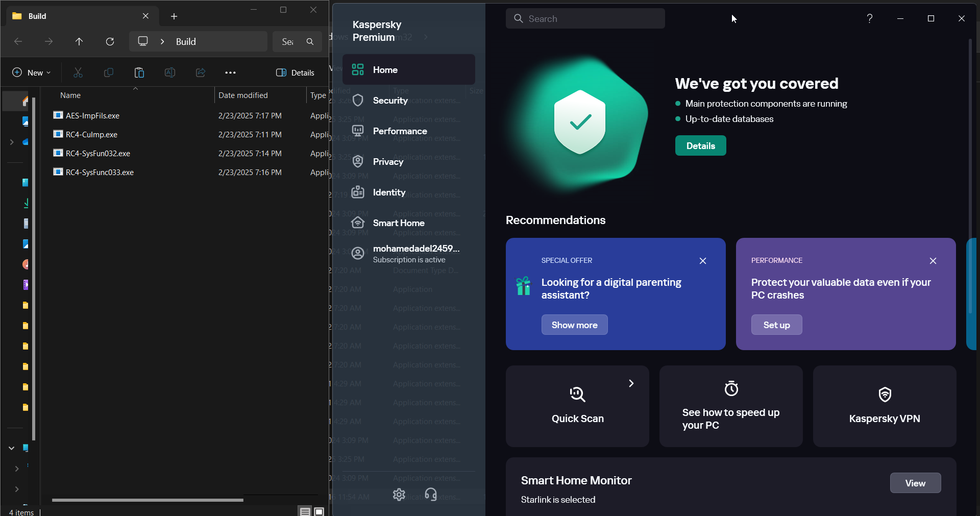Refresh the Build folder in Explorer

(110, 41)
